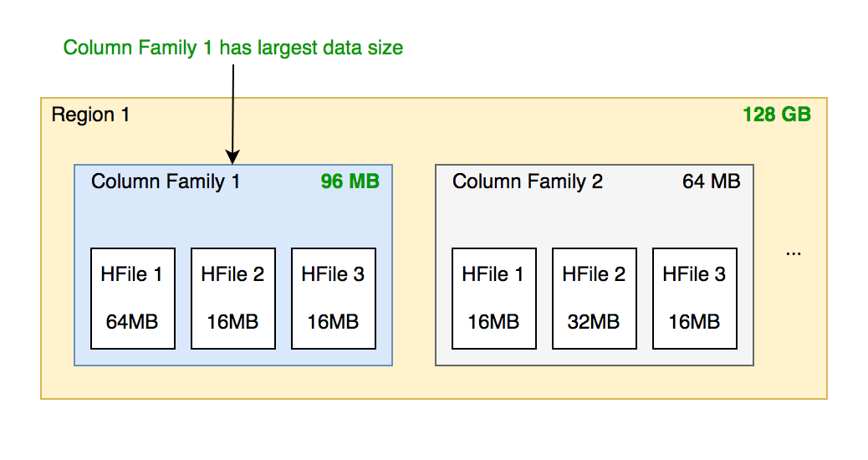
Task: Select the HFile 3 box in Column Family 2
Action: coord(694,298)
